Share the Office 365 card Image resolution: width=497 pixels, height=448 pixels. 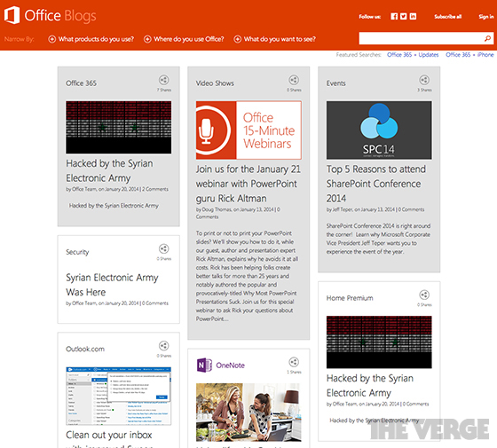pyautogui.click(x=163, y=80)
